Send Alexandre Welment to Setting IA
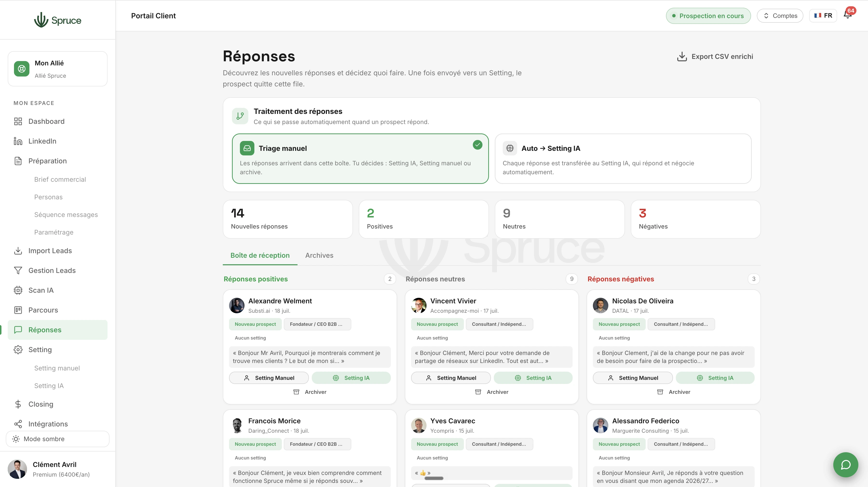The width and height of the screenshot is (868, 487). click(351, 378)
